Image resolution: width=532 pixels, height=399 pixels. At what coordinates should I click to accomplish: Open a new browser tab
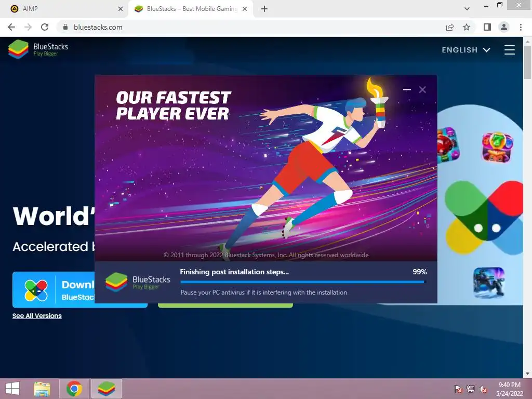(264, 9)
